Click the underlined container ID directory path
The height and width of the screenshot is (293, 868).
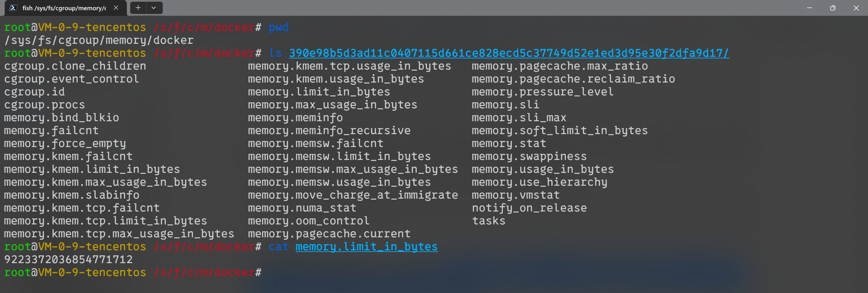(x=509, y=53)
